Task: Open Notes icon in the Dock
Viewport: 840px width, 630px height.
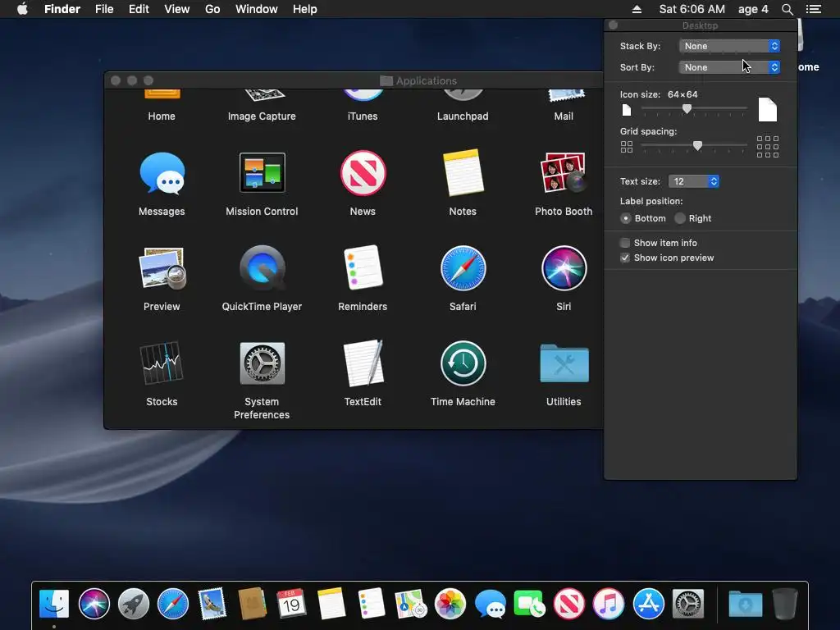Action: tap(331, 604)
